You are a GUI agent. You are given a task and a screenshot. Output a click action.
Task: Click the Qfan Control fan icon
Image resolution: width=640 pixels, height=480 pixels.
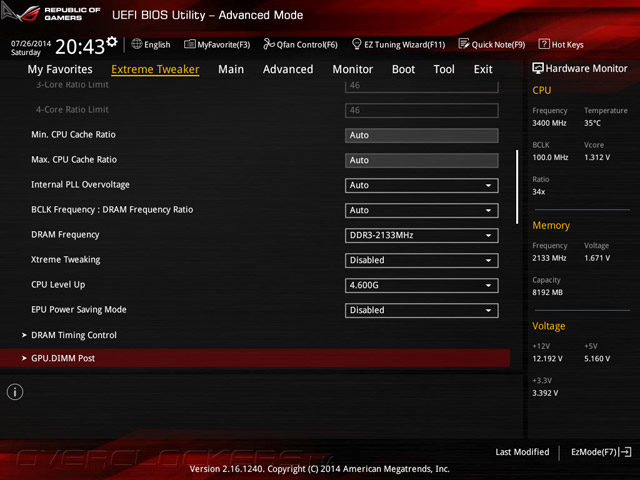coord(269,44)
